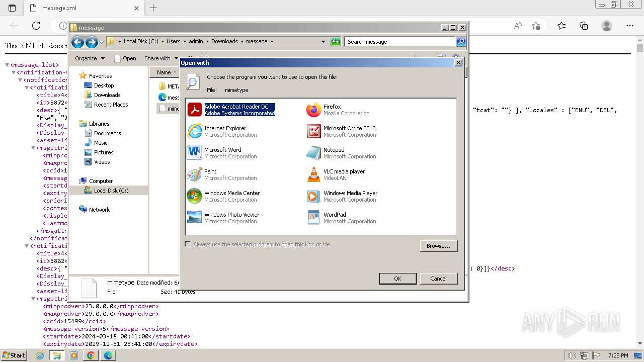Select Videos library

(102, 162)
